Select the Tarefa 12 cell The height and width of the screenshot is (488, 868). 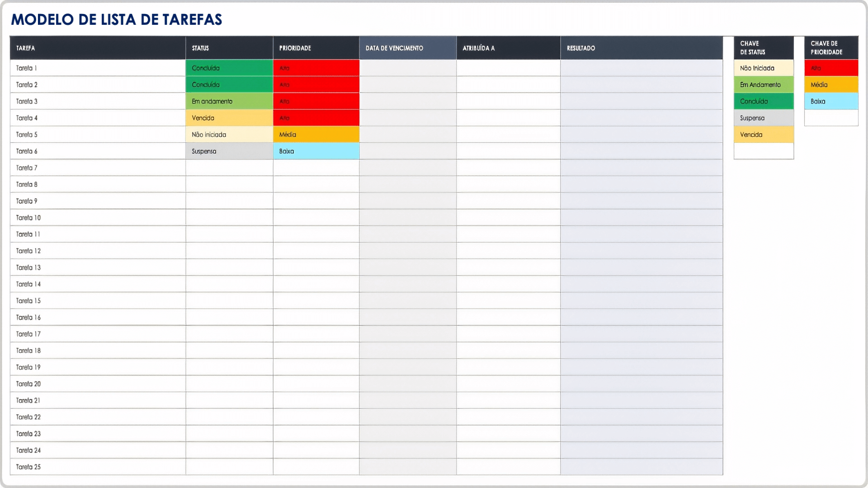[98, 251]
